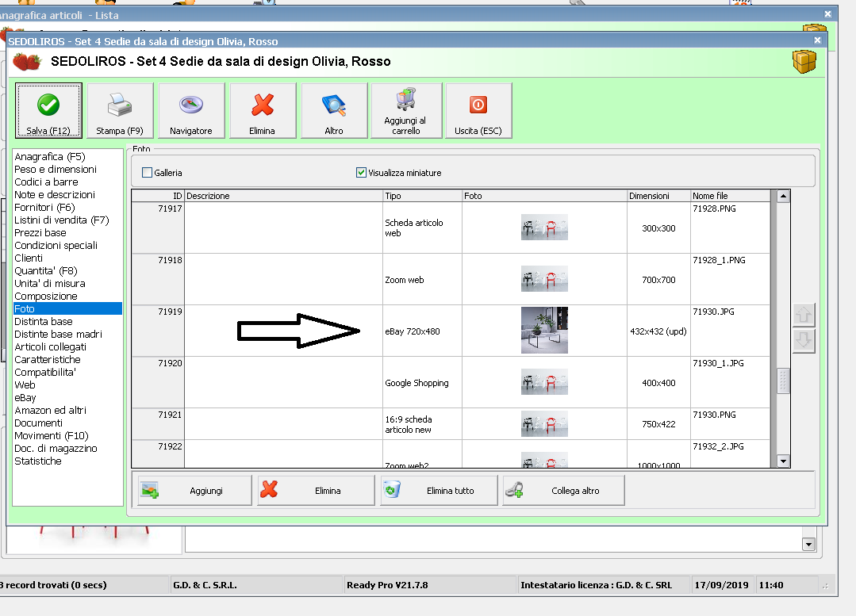Click thumbnail of photo 71917
This screenshot has height=616, width=856.
point(544,228)
